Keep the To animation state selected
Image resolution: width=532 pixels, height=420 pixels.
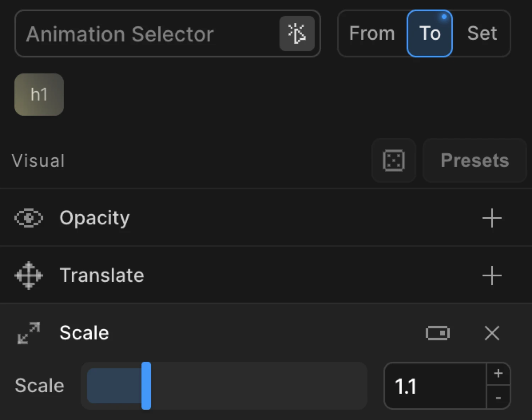pyautogui.click(x=430, y=33)
